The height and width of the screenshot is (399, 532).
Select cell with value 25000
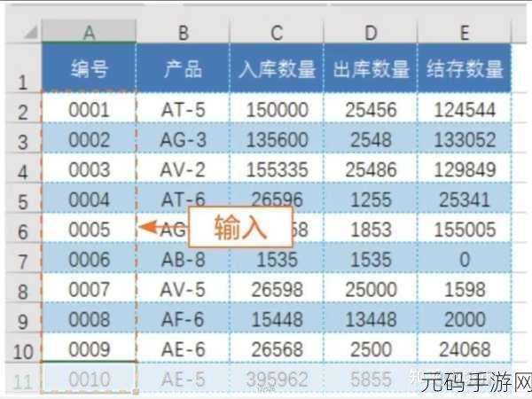tap(371, 287)
